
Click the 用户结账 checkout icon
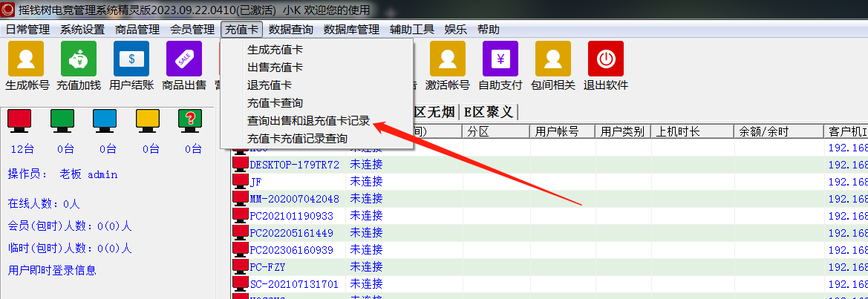pos(131,59)
